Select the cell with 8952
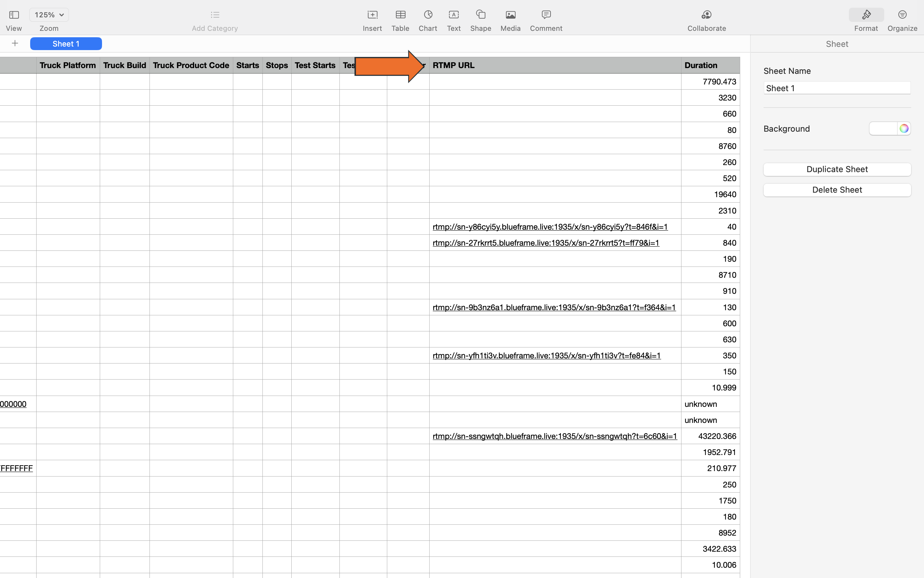 coord(710,532)
